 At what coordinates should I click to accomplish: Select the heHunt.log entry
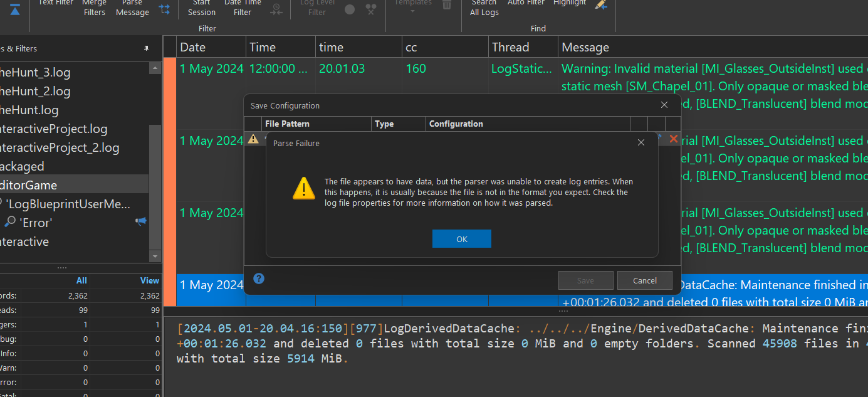click(x=29, y=110)
